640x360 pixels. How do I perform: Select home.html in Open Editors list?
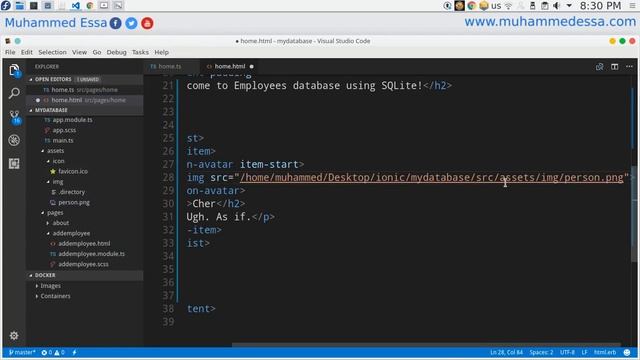[84, 100]
